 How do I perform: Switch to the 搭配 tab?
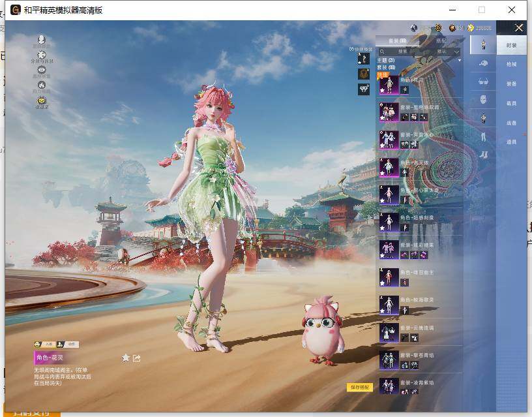[441, 40]
